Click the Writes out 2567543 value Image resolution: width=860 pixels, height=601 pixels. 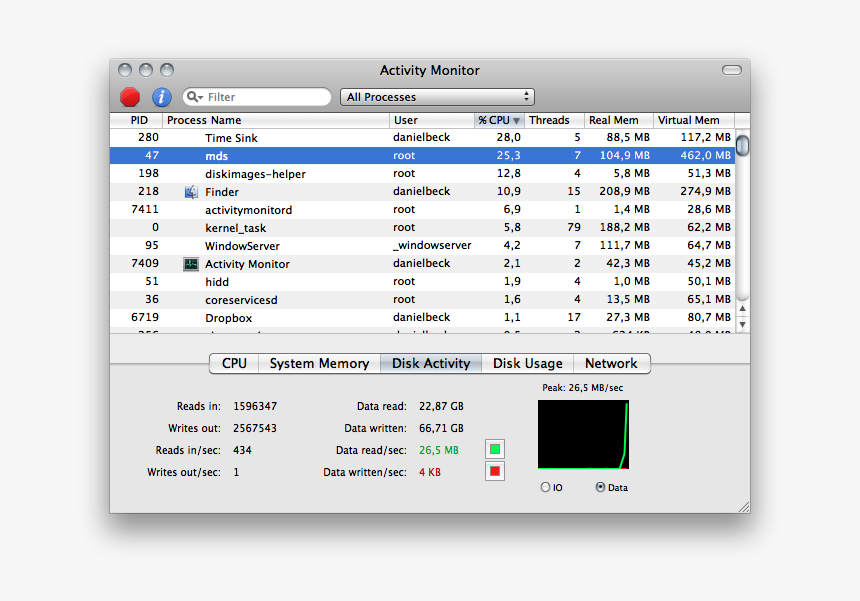pyautogui.click(x=255, y=428)
